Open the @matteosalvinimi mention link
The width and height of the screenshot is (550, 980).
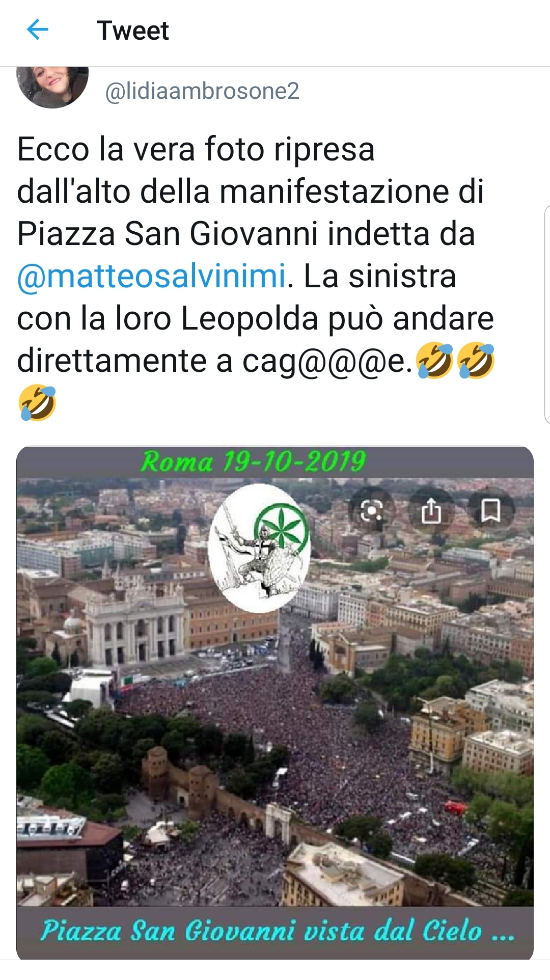click(152, 276)
